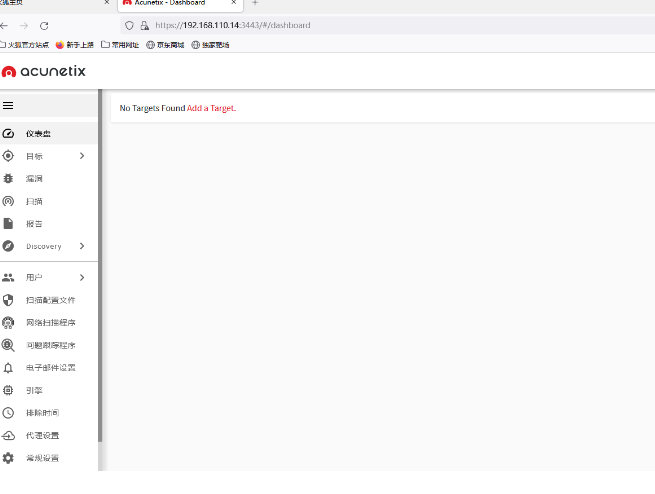655x494 pixels.
Task: Open the 京东商城 bookmark
Action: (165, 45)
